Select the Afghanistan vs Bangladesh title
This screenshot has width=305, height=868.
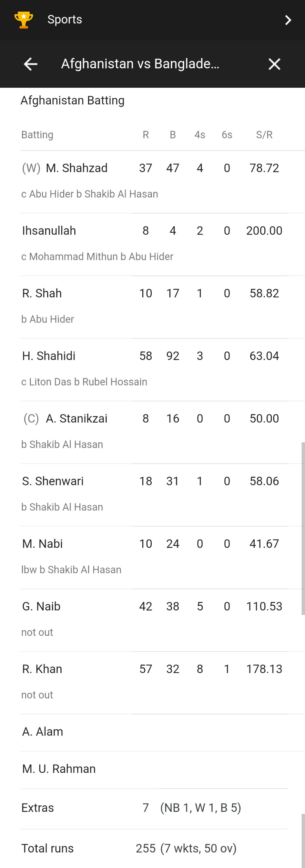point(140,64)
